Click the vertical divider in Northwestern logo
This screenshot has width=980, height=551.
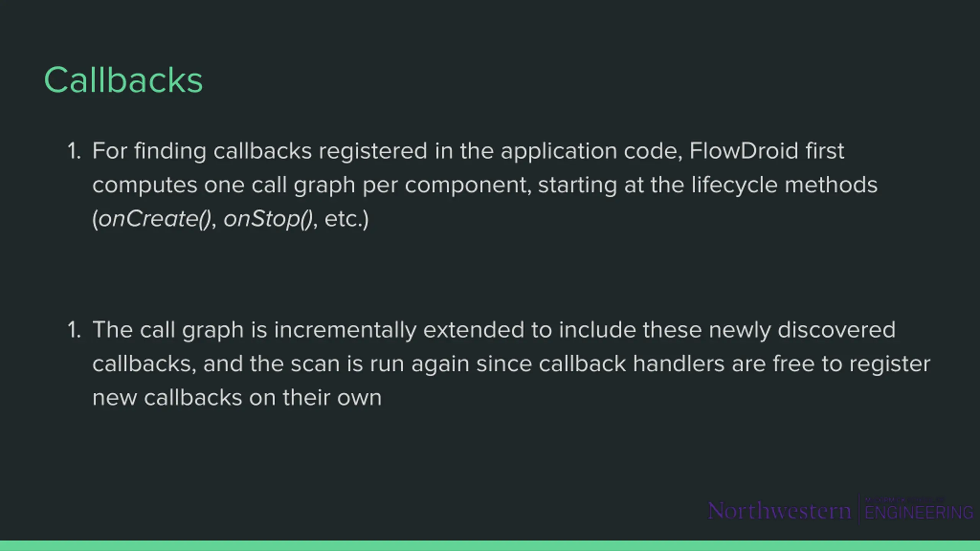click(x=859, y=509)
